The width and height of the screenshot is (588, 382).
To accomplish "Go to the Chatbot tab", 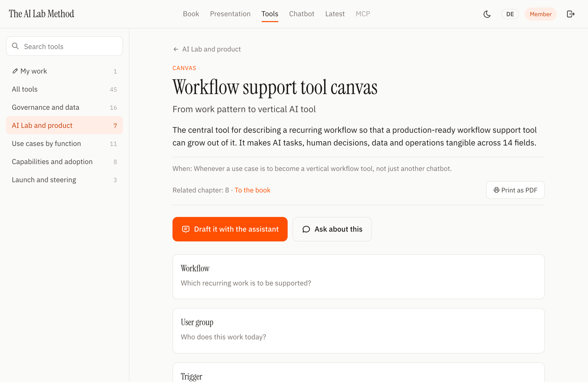I will click(x=302, y=14).
